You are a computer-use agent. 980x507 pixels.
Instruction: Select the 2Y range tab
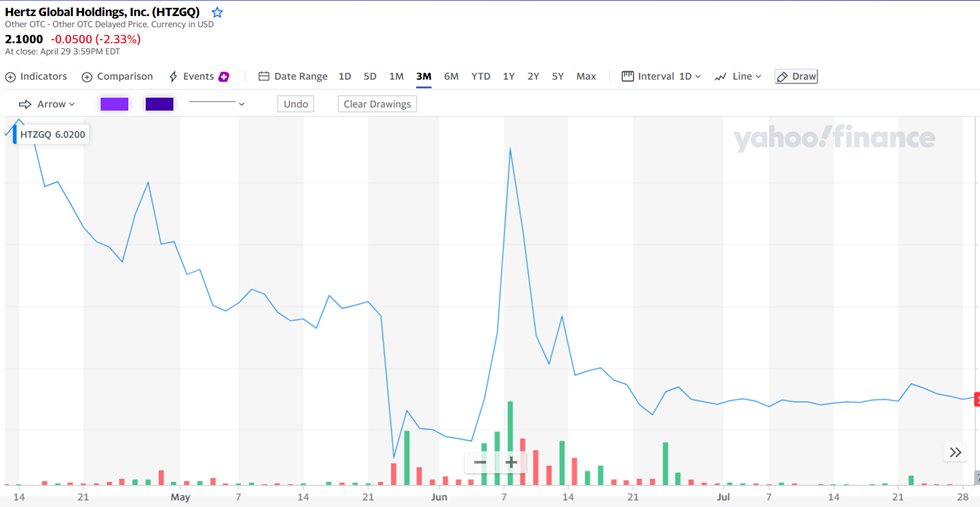click(533, 76)
